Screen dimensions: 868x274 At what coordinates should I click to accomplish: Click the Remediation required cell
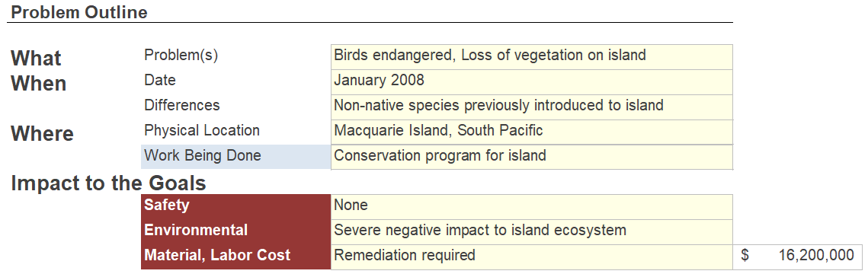click(x=531, y=257)
